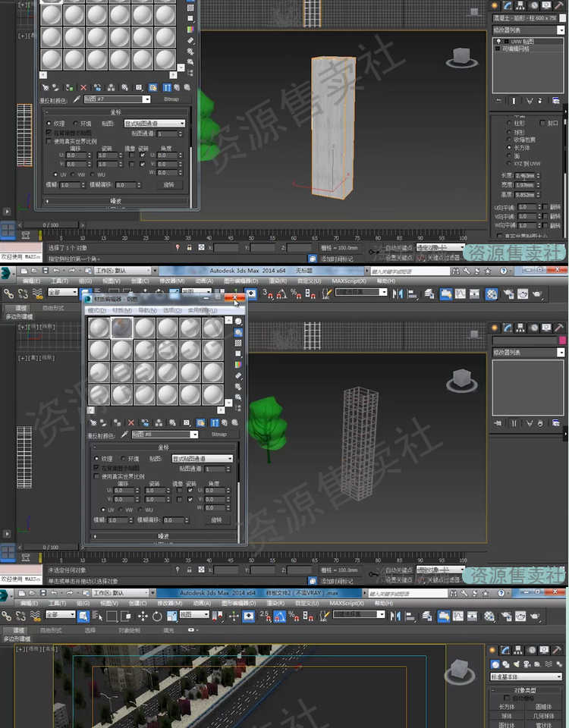Viewport: 569px width, 728px height.
Task: Switch to Modify panel tab in VRAY .max window
Action: tap(507, 650)
